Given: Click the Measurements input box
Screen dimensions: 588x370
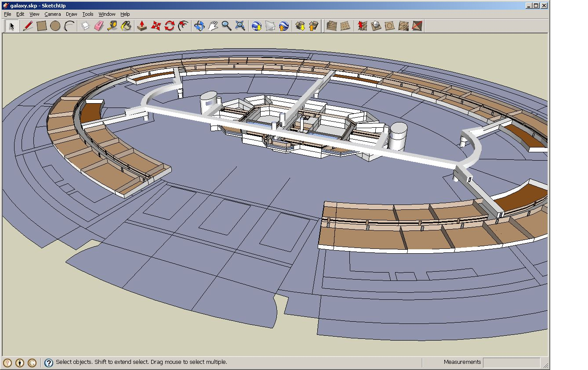Looking at the screenshot, I should (511, 363).
